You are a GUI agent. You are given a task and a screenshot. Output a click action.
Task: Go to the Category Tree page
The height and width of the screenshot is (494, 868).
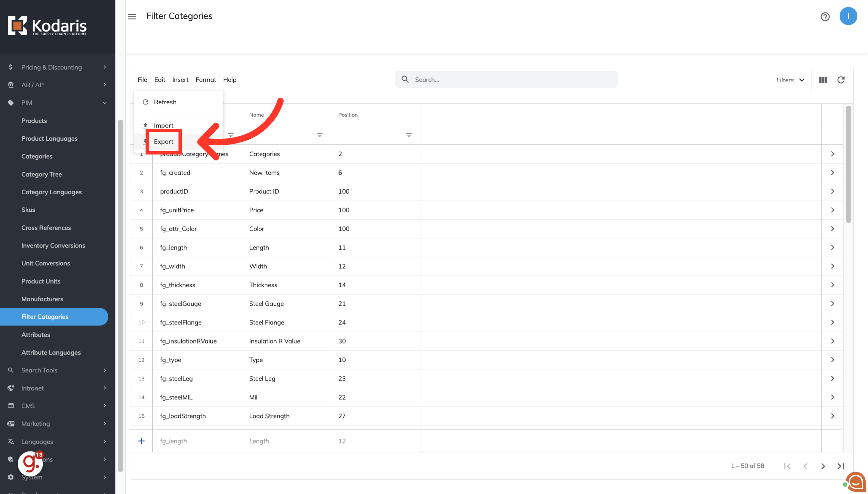41,174
